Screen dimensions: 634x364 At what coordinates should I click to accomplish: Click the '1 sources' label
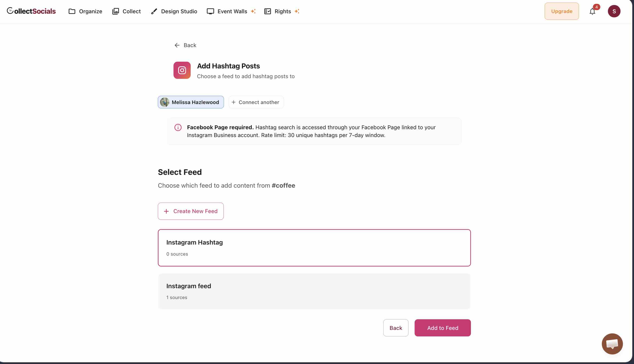(177, 298)
